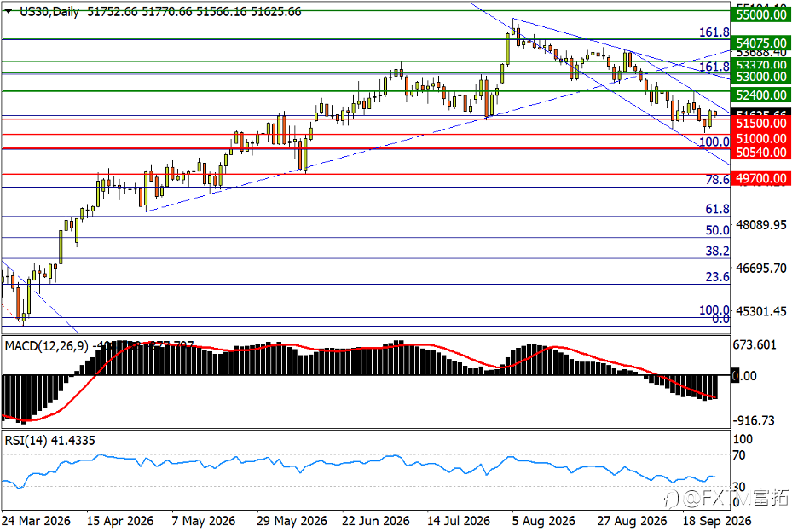Screen dimensions: 798x532
Task: Click the 50.0 Fibonacci level label
Action: 717,230
